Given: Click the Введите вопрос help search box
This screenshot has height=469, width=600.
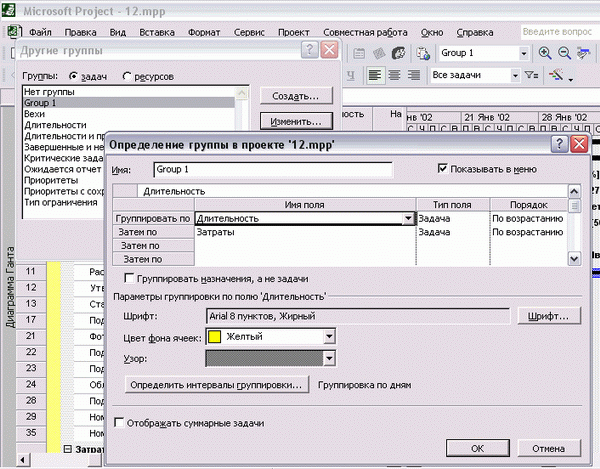Looking at the screenshot, I should pyautogui.click(x=559, y=32).
